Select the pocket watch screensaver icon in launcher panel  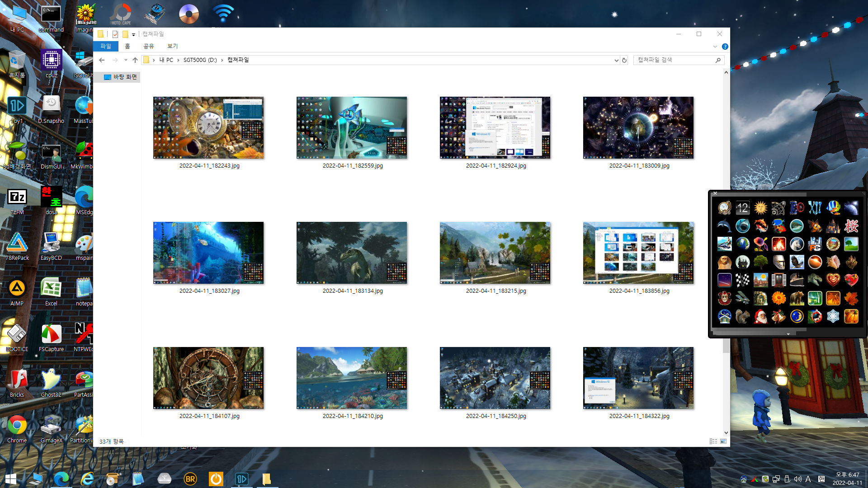coord(724,208)
